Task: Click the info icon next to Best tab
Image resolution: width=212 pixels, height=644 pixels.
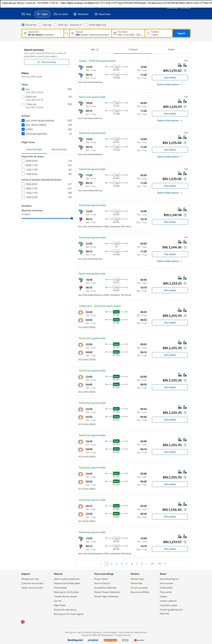Action: tap(98, 50)
